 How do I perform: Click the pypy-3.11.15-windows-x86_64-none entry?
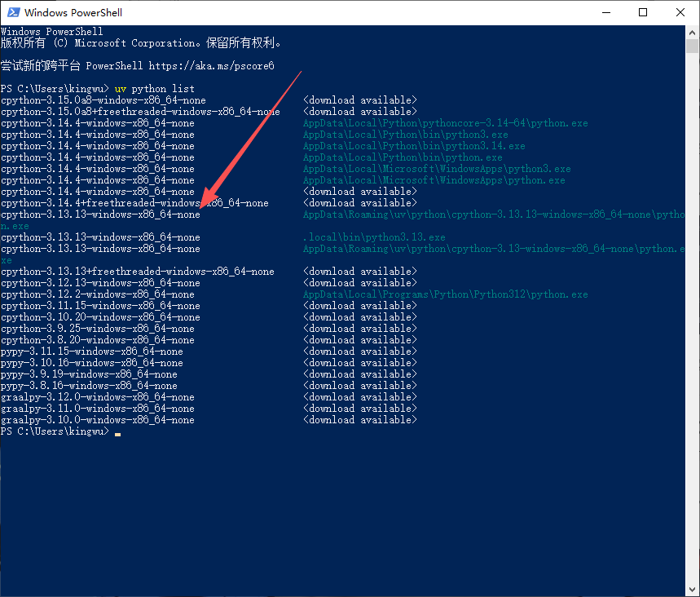(92, 352)
